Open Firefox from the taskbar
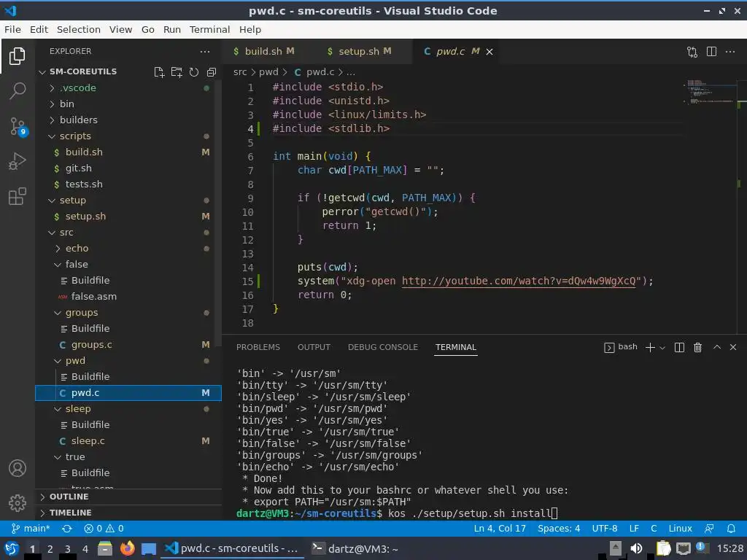The width and height of the screenshot is (747, 560). click(127, 549)
